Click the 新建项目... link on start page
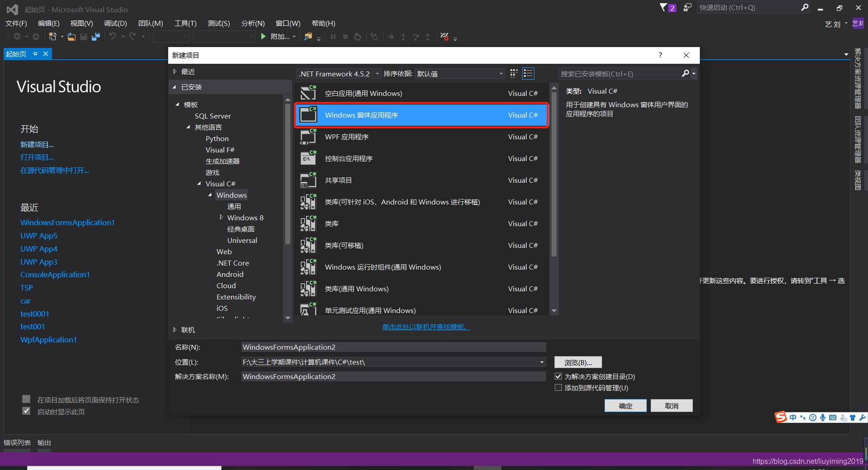 [37, 144]
